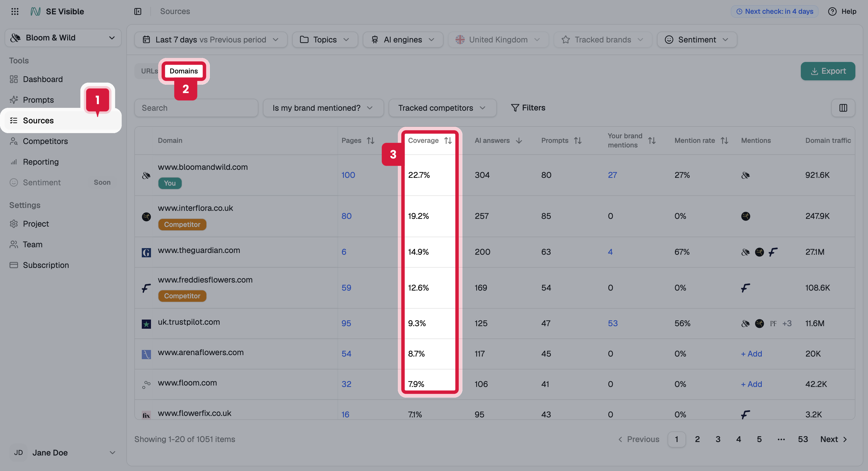The width and height of the screenshot is (868, 471).
Task: Click + Add in floom.com row
Action: click(751, 384)
